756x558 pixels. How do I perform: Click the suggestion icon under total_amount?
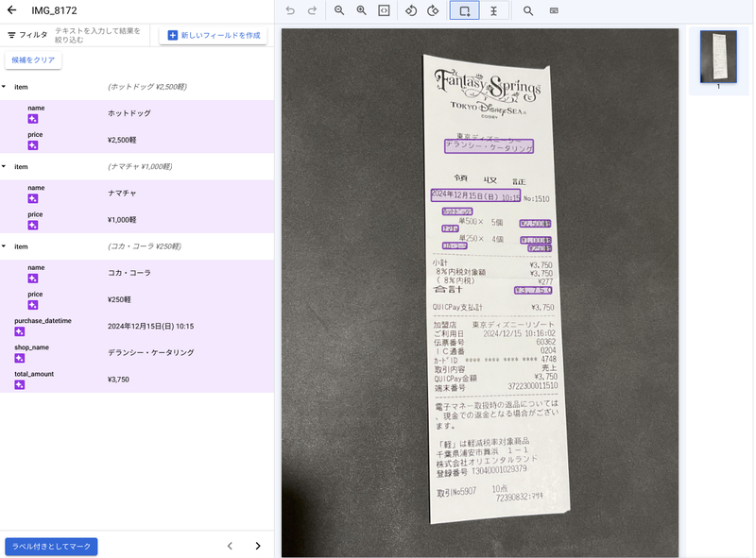[19, 384]
